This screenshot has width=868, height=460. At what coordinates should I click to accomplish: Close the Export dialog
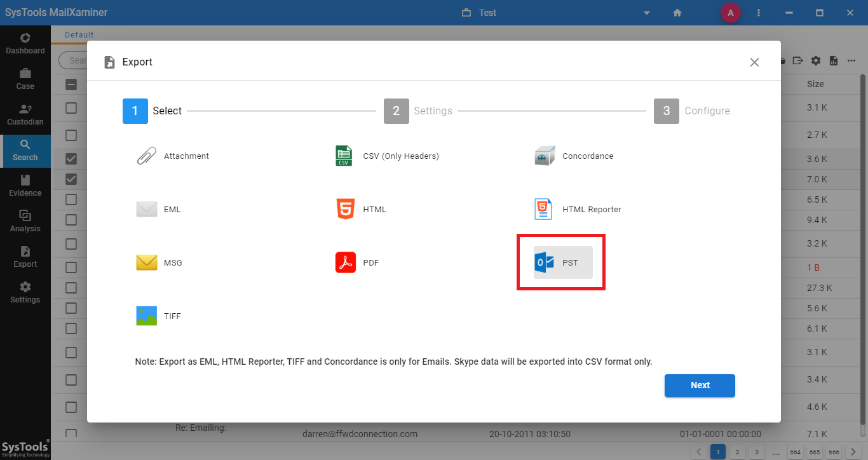click(754, 62)
